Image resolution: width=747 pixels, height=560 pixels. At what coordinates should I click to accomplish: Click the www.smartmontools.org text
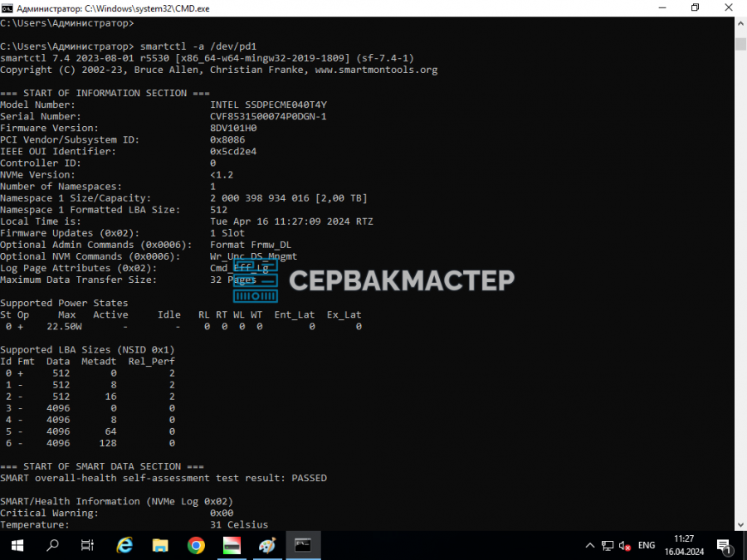click(376, 70)
